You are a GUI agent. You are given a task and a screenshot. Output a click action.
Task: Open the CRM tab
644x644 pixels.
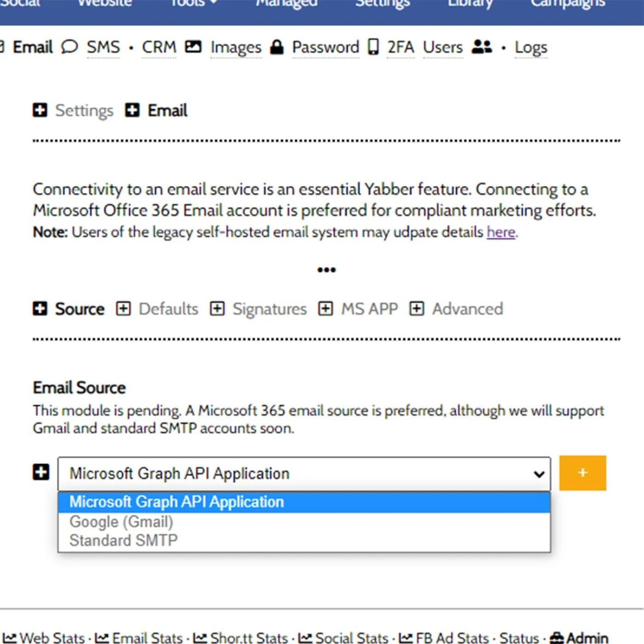click(159, 47)
